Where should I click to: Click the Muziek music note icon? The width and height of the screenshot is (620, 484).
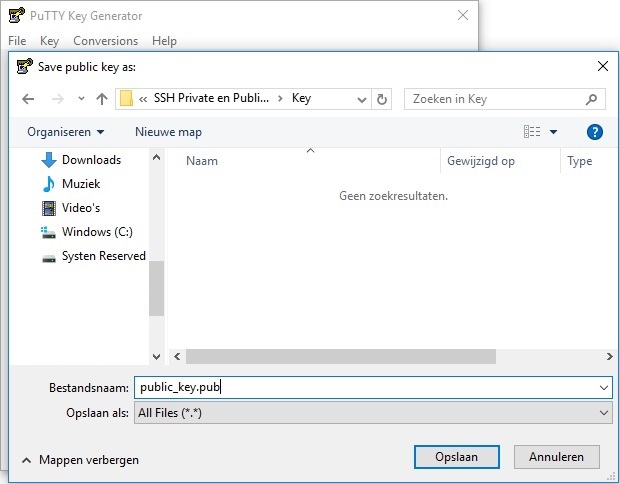click(49, 184)
